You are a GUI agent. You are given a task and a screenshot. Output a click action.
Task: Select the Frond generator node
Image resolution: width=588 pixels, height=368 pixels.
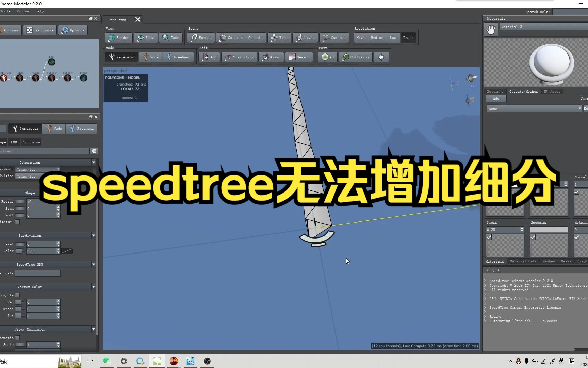(84, 78)
